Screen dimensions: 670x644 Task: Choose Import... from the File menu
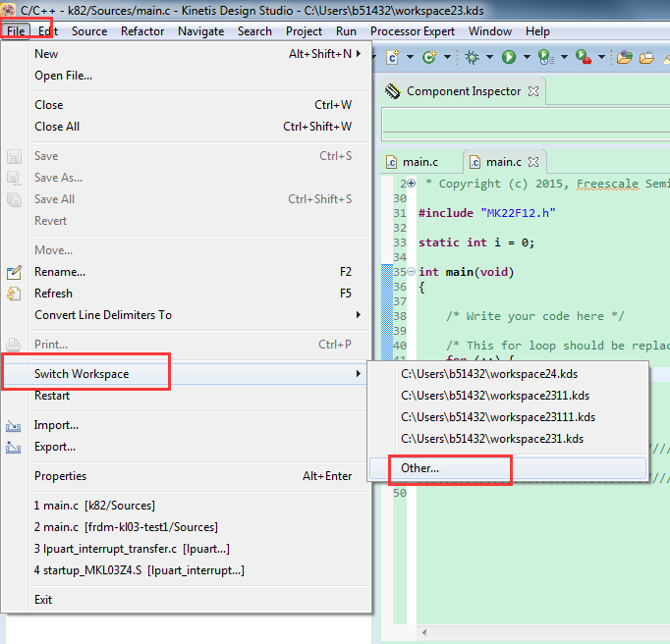(187, 425)
